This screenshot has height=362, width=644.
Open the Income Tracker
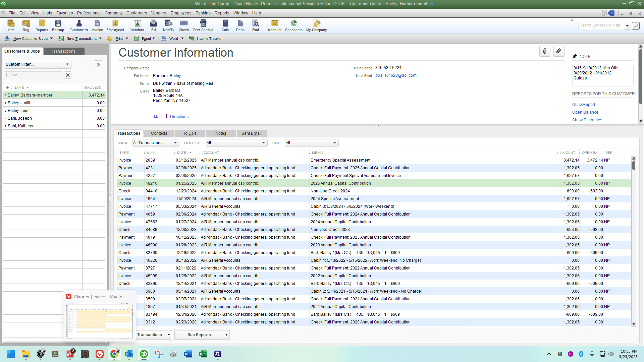coord(205,39)
